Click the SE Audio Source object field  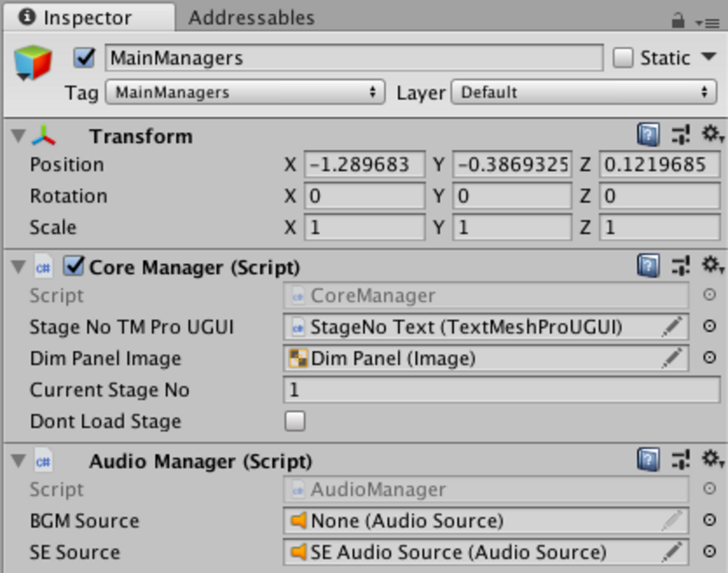pyautogui.click(x=476, y=552)
